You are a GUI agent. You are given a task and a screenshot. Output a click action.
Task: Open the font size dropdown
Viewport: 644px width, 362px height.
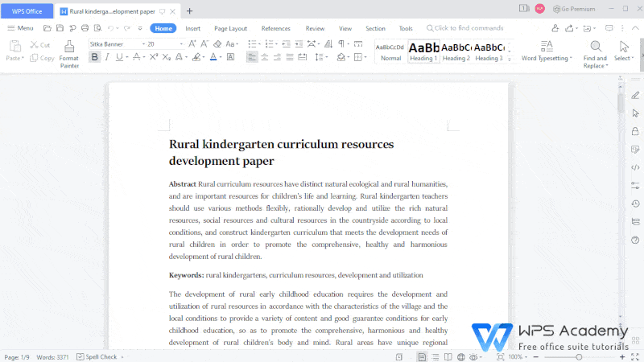pos(181,44)
